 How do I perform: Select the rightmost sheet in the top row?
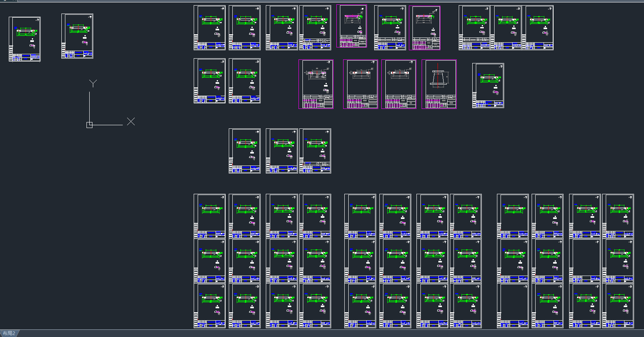(537, 28)
